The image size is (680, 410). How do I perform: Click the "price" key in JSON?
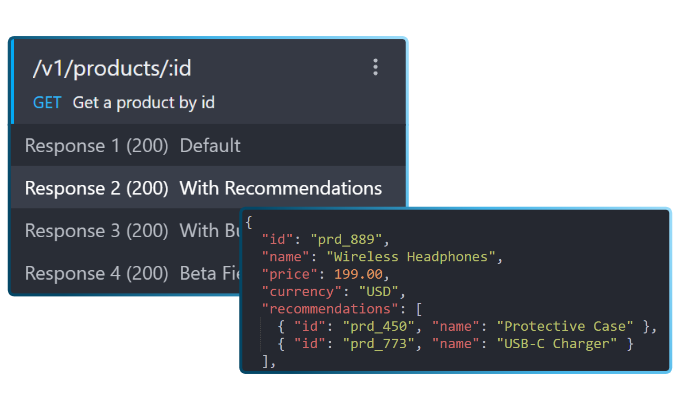pos(286,274)
